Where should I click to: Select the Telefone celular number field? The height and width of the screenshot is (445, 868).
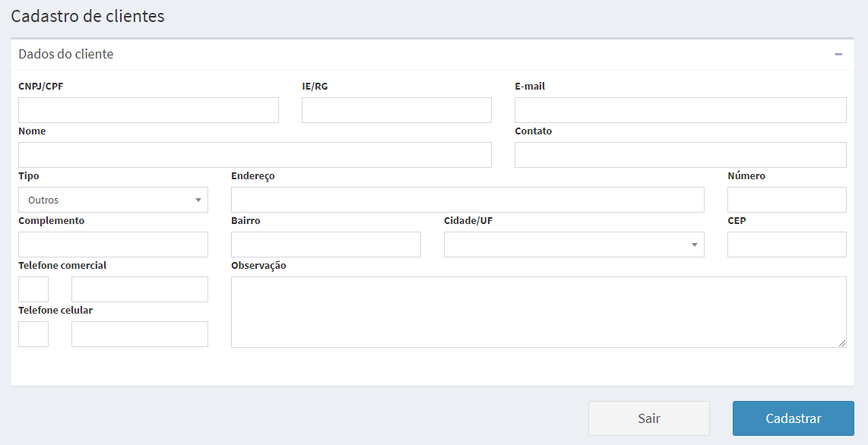click(140, 334)
